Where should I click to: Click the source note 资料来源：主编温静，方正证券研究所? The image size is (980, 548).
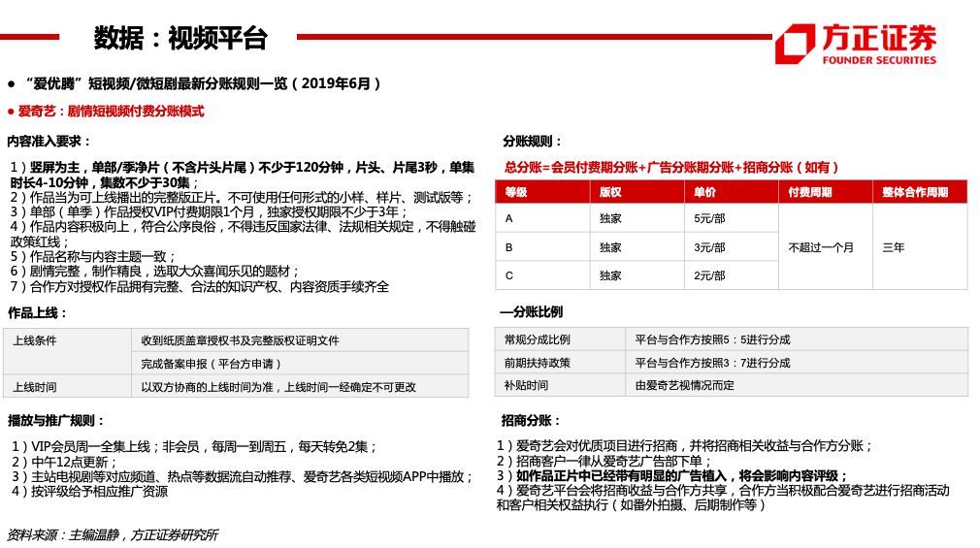[x=113, y=534]
